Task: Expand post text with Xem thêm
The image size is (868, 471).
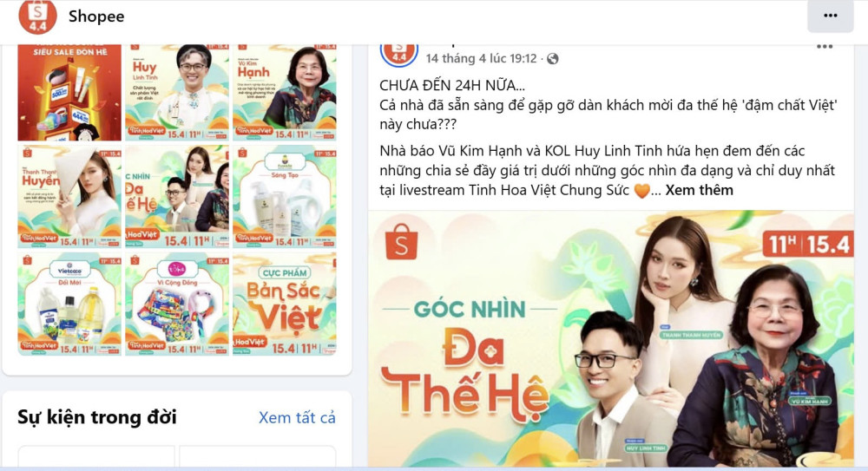Action: (x=699, y=190)
